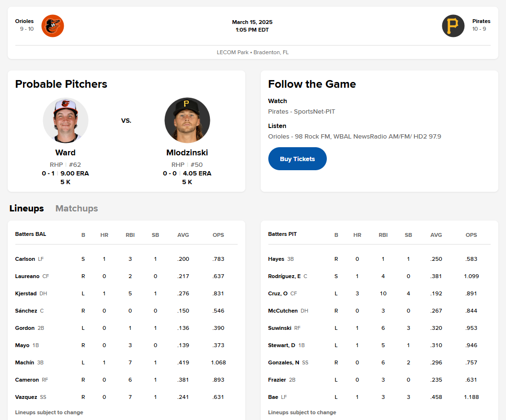Click the Orioles team name
The image size is (506, 420).
pyautogui.click(x=24, y=21)
